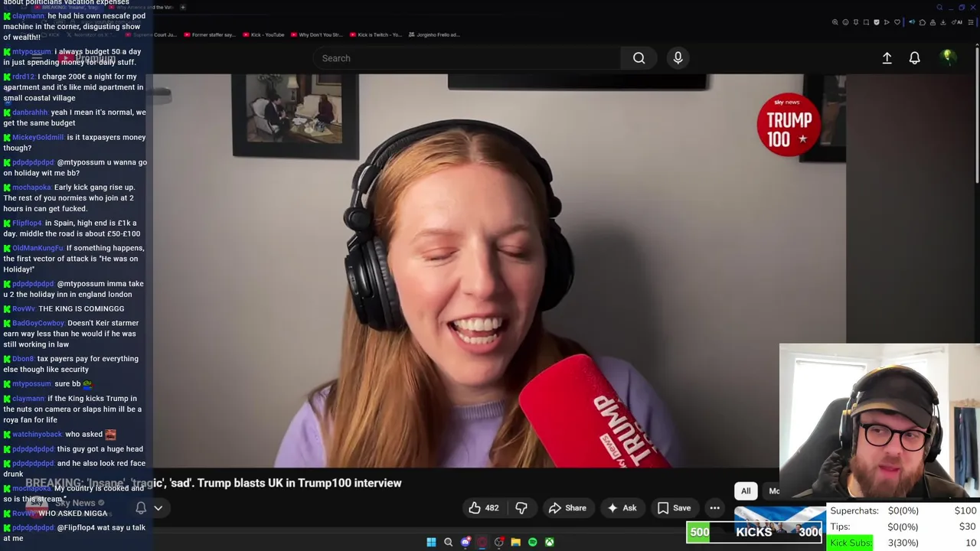Click the blue megaphone extension icon
This screenshot has width=980, height=551.
pos(912,22)
